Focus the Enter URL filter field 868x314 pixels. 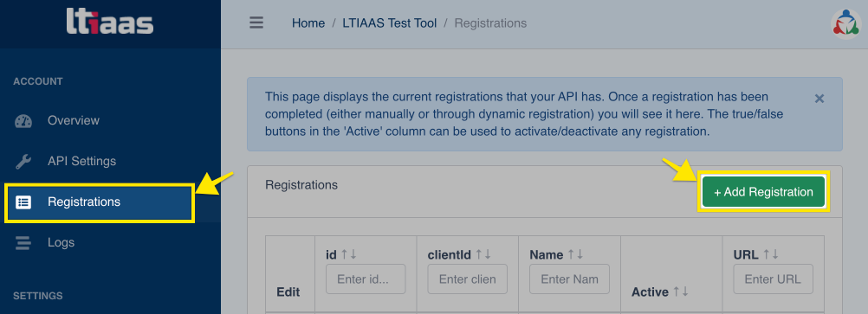tap(774, 279)
